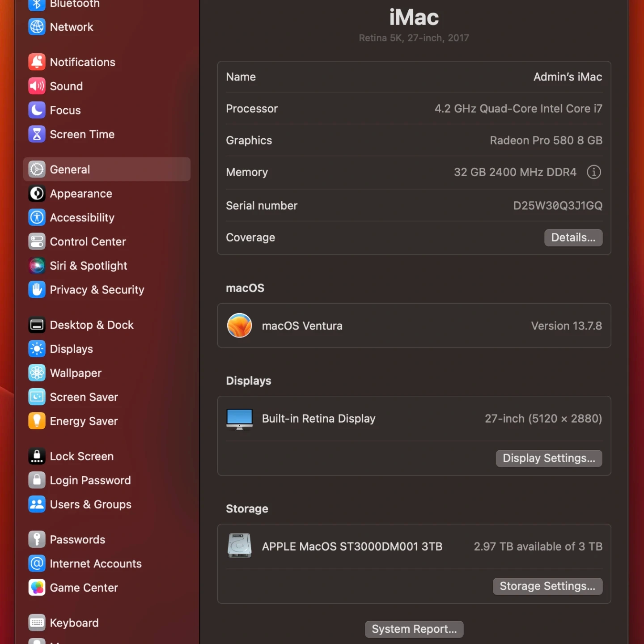The height and width of the screenshot is (644, 644).
Task: Open Screen Time hourglass icon
Action: click(x=37, y=134)
